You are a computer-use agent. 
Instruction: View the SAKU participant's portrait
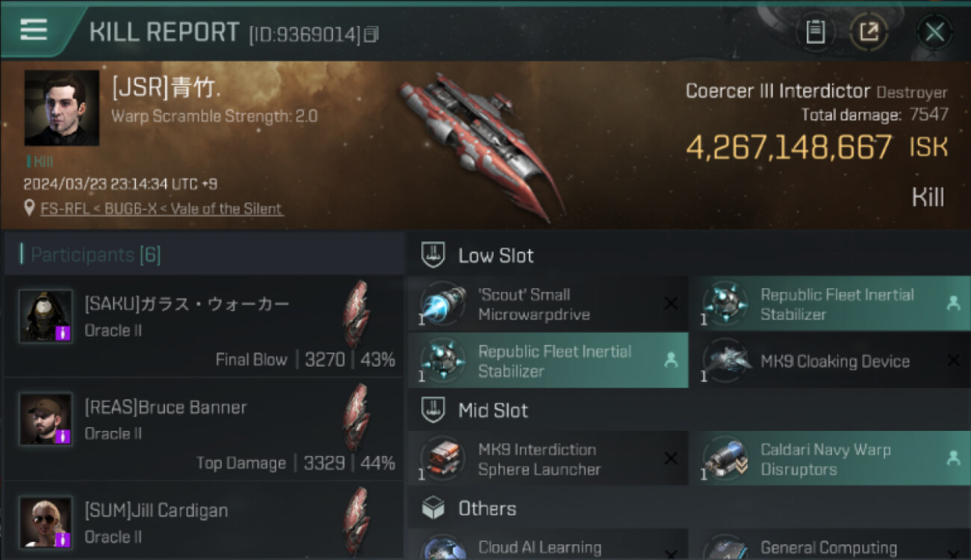point(46,316)
